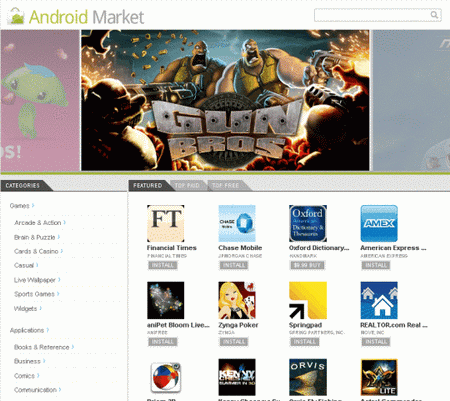Click the Financial Times app title
Image resolution: width=450 pixels, height=401 pixels.
[x=172, y=248]
